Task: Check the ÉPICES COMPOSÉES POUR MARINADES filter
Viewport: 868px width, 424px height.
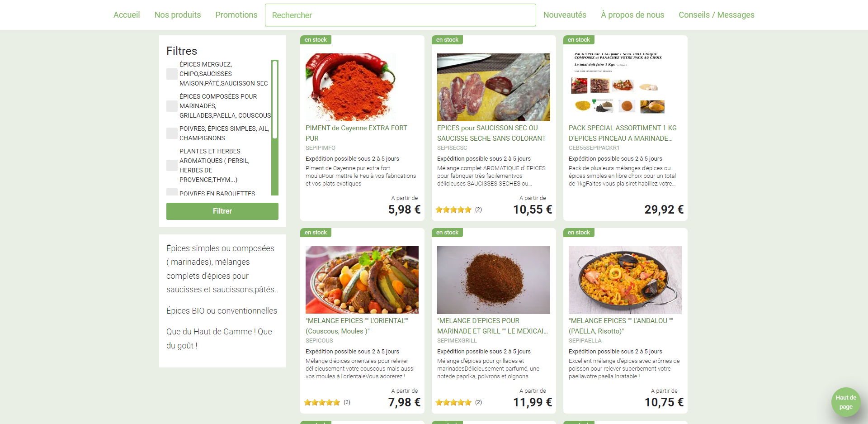Action: 172,106
